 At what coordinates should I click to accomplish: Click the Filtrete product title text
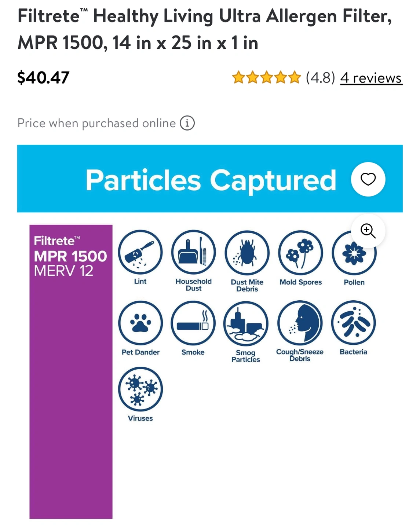pos(205,29)
